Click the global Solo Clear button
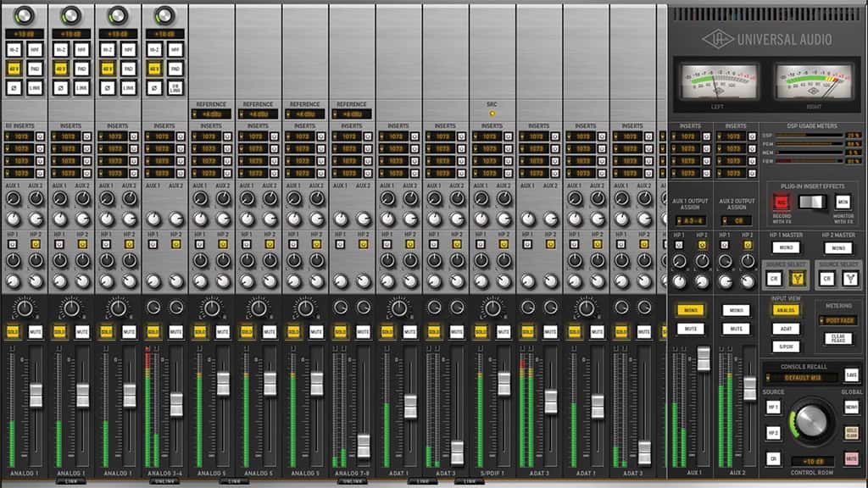The image size is (868, 488). [851, 433]
